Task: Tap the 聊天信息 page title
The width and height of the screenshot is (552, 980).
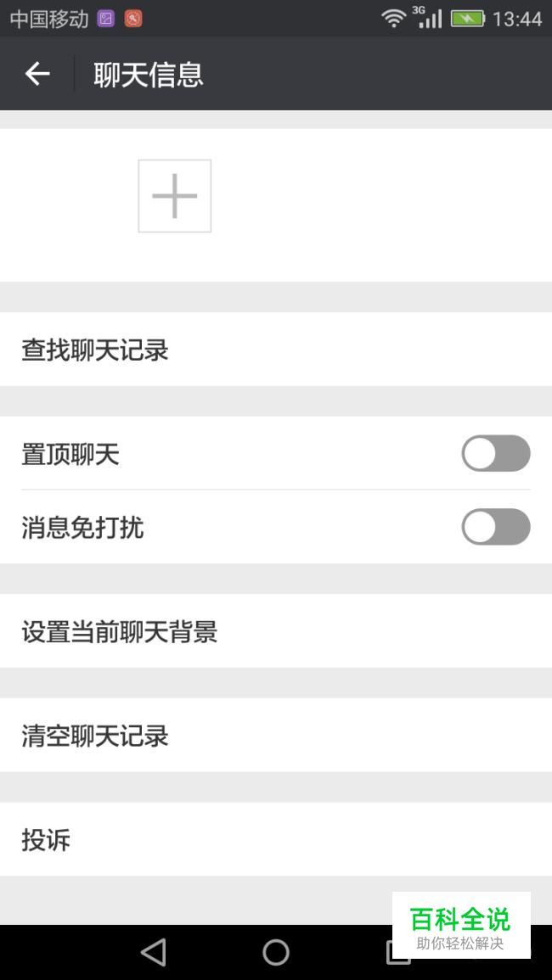Action: coord(149,75)
